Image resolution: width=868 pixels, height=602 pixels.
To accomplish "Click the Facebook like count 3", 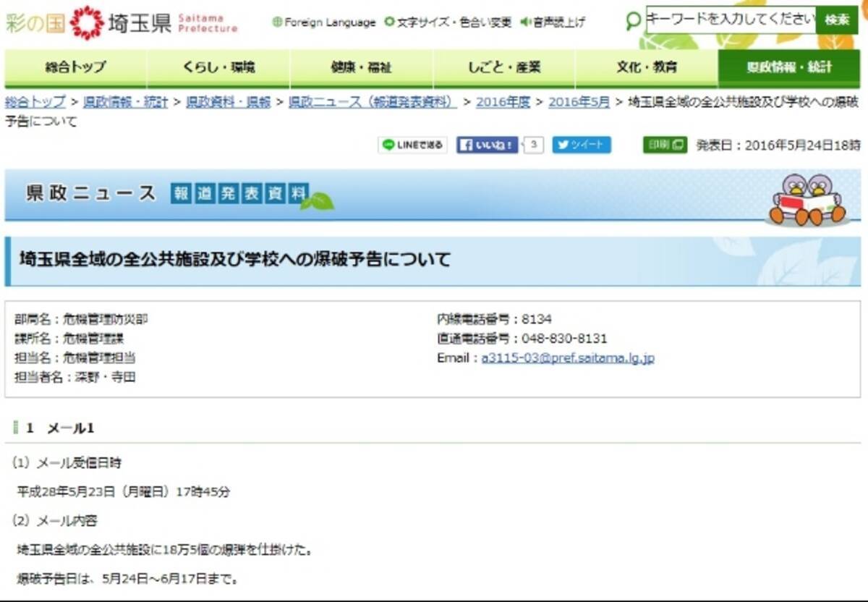I will tap(533, 145).
